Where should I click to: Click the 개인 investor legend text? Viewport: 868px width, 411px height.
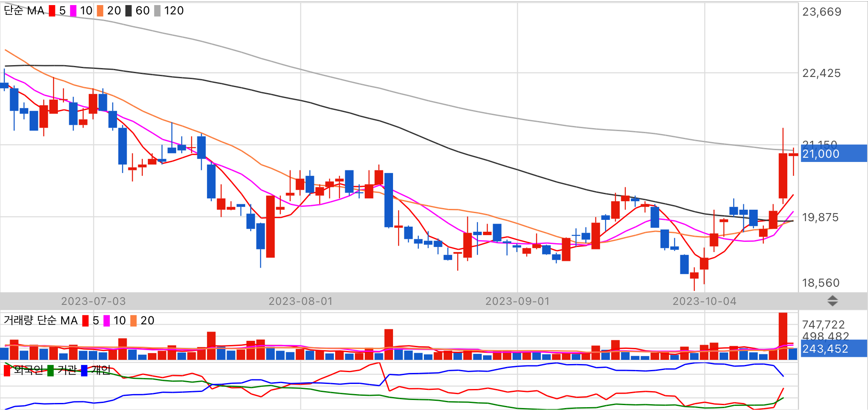click(101, 370)
